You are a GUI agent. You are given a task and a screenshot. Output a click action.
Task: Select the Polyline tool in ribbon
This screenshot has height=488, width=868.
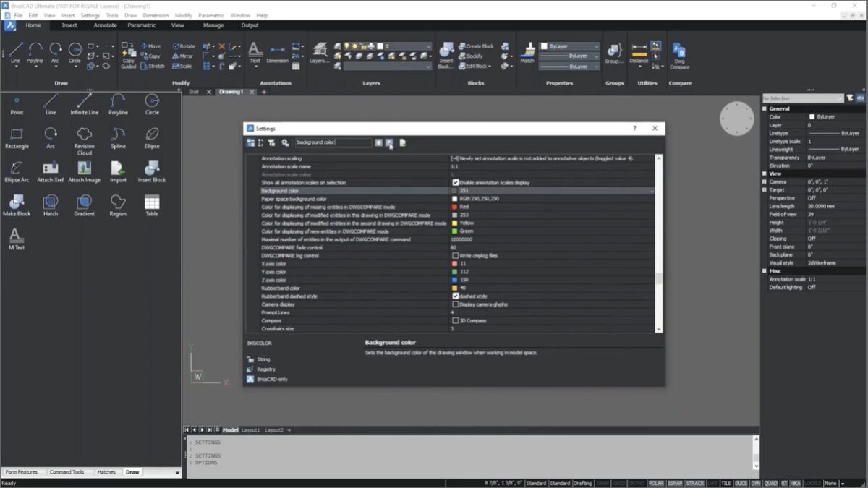pyautogui.click(x=35, y=53)
